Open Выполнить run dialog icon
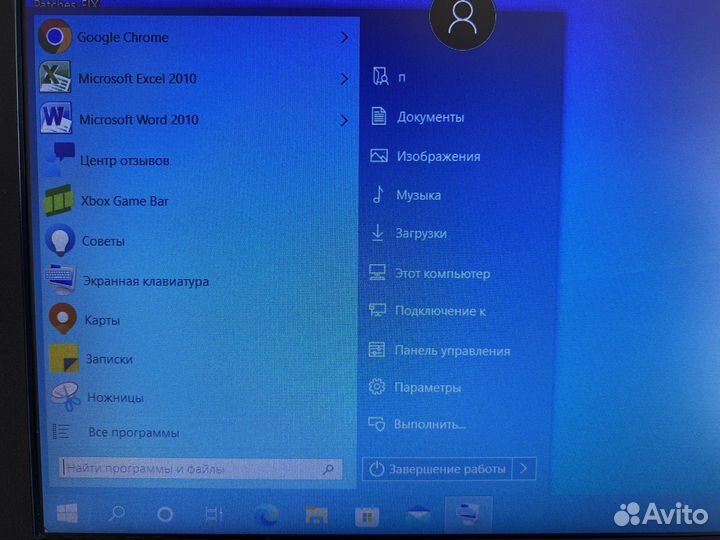The height and width of the screenshot is (540, 720). point(377,423)
